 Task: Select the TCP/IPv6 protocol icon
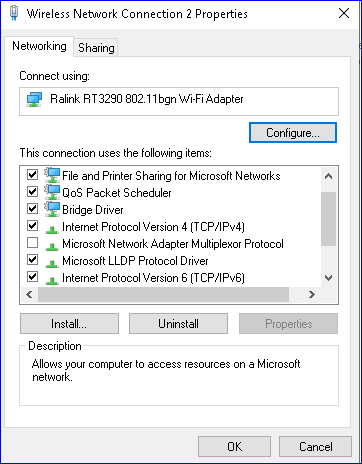tap(52, 280)
